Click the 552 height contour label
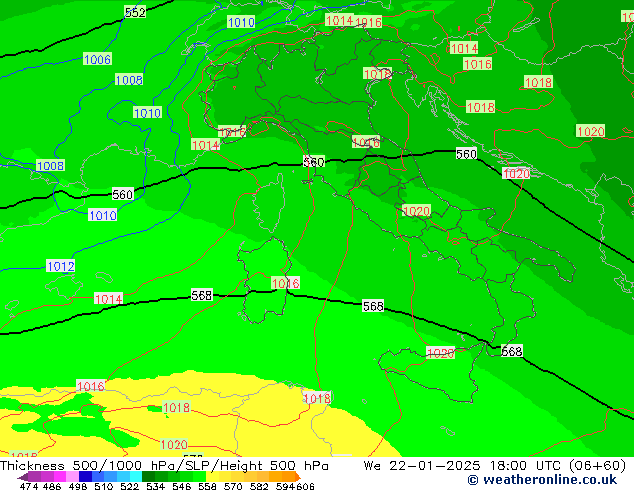634x490 pixels. (135, 12)
